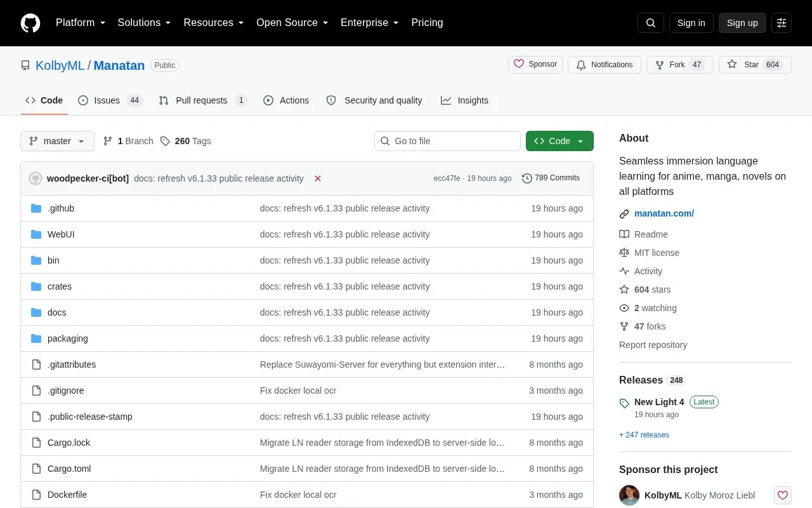The width and height of the screenshot is (812, 508).
Task: Open the Pricing link
Action: coord(427,23)
